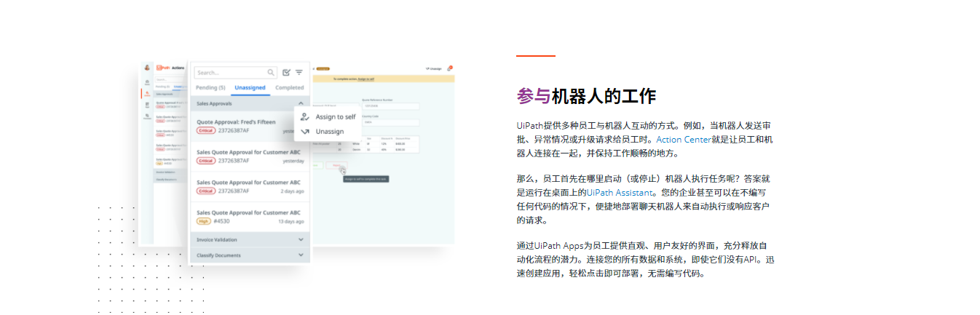
Task: Select the Unassigned tab
Action: 250,87
